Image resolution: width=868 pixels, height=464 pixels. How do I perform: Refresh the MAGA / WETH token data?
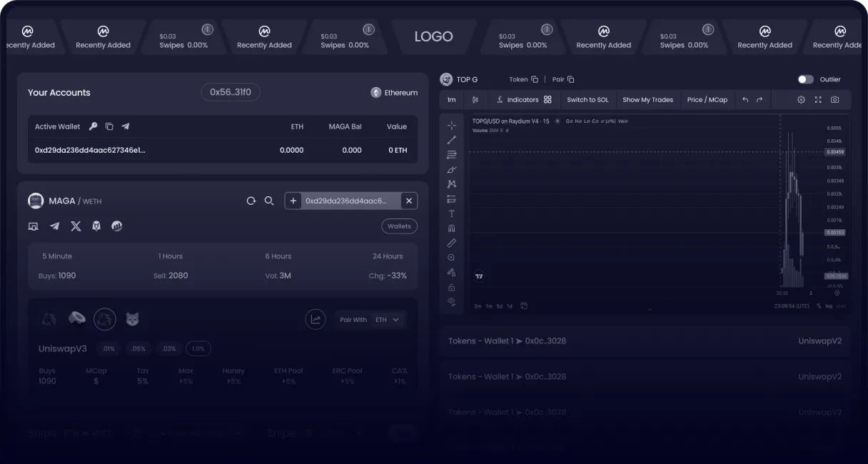tap(251, 201)
